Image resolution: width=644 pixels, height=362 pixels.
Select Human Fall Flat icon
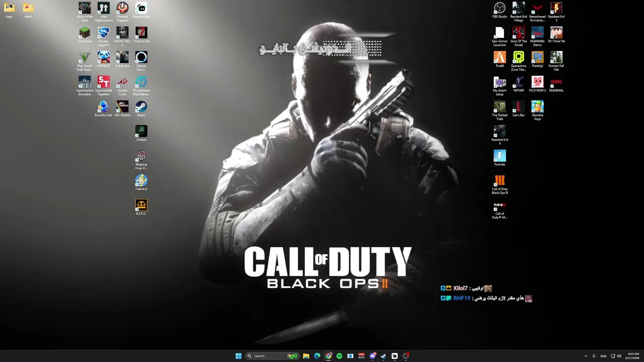pyautogui.click(x=556, y=61)
